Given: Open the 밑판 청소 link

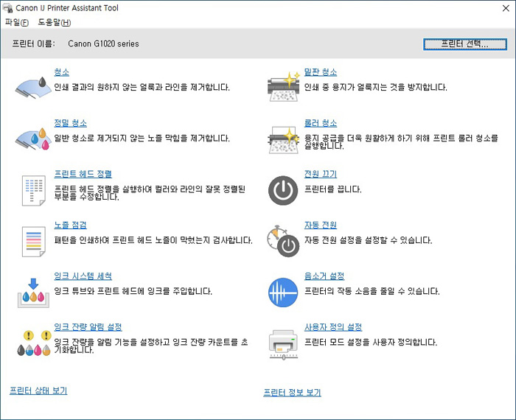Looking at the screenshot, I should point(321,72).
